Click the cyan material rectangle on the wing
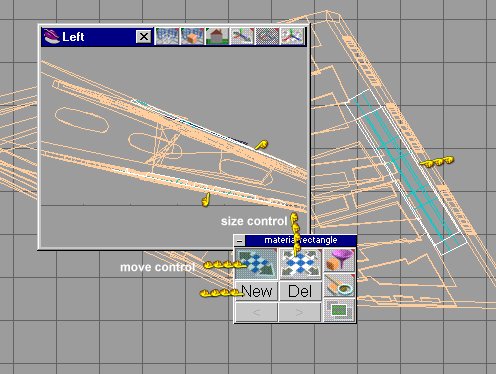This screenshot has width=496, height=374. pyautogui.click(x=406, y=171)
